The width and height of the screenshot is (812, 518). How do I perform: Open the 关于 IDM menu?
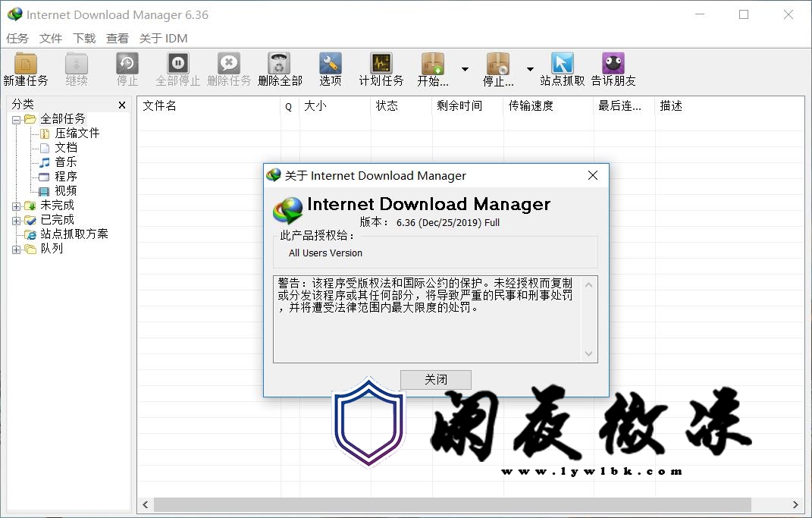click(x=163, y=38)
